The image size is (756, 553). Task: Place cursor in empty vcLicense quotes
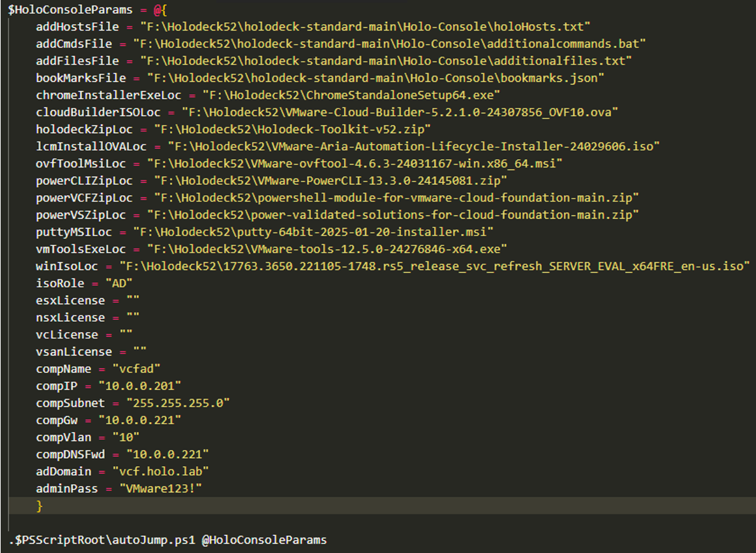tap(126, 335)
